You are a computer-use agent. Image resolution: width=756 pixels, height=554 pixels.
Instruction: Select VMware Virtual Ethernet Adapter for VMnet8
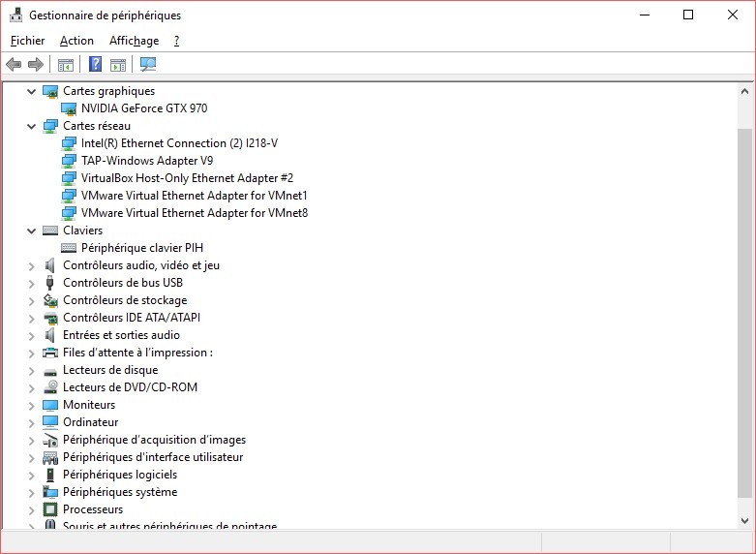point(194,213)
